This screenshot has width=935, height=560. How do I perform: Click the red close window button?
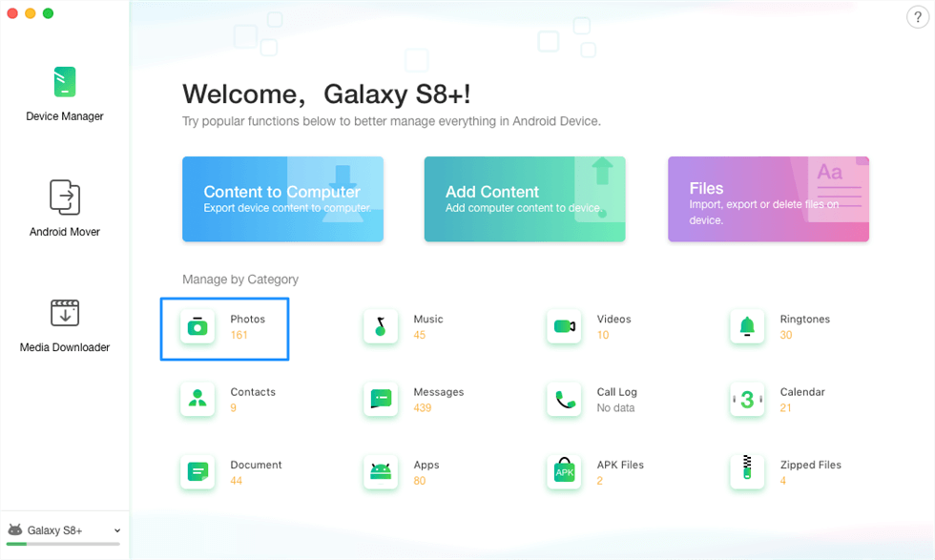[x=12, y=13]
